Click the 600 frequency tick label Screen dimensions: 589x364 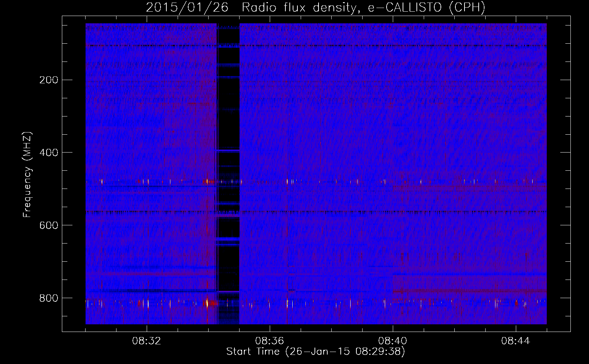(x=49, y=225)
